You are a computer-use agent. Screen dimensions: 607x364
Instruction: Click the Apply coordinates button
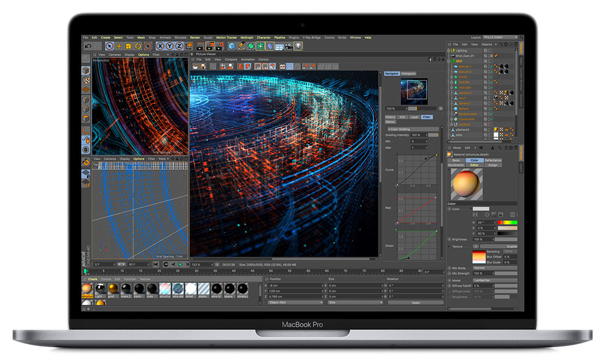point(416,303)
